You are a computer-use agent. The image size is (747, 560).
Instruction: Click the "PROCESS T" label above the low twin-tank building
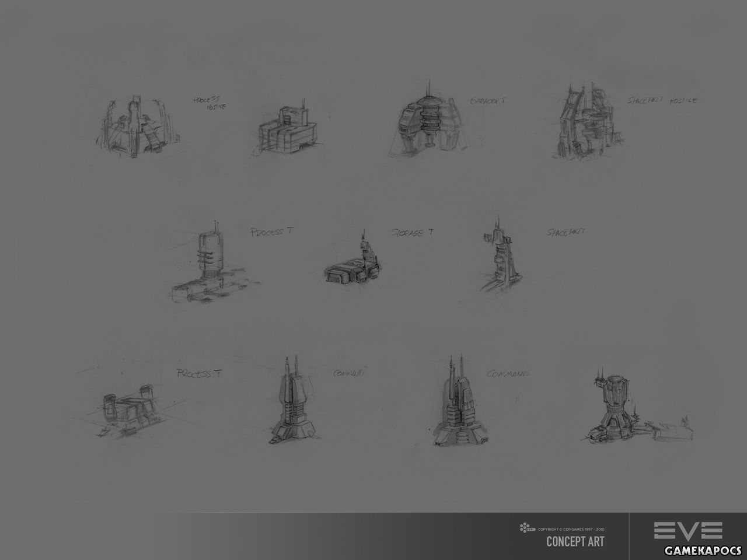pos(199,373)
